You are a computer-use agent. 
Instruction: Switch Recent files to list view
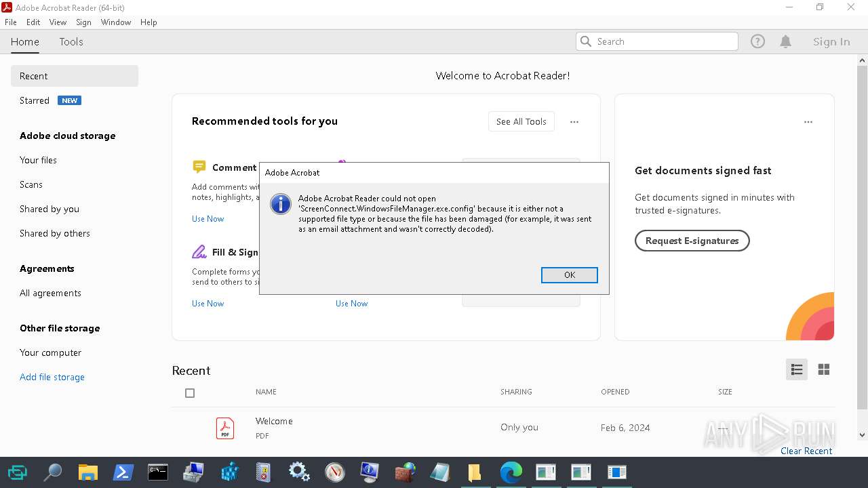[x=797, y=369]
